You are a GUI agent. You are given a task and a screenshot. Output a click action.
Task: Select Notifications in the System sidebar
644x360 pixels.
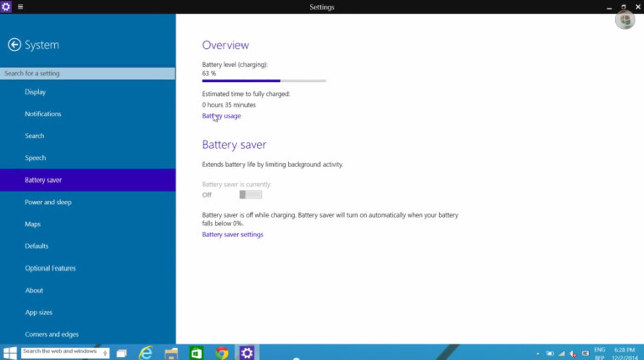43,114
